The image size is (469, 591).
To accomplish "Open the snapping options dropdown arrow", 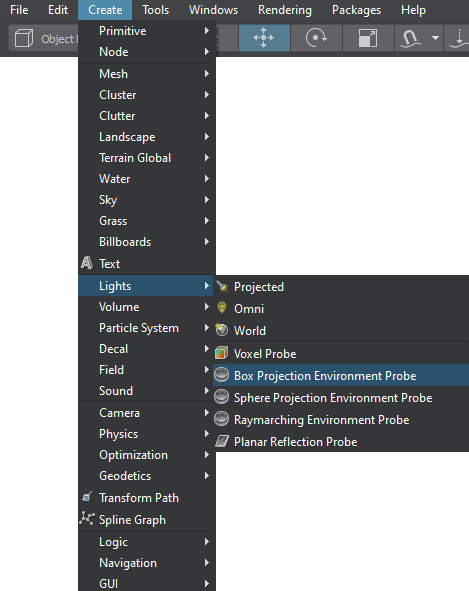I will (x=435, y=38).
